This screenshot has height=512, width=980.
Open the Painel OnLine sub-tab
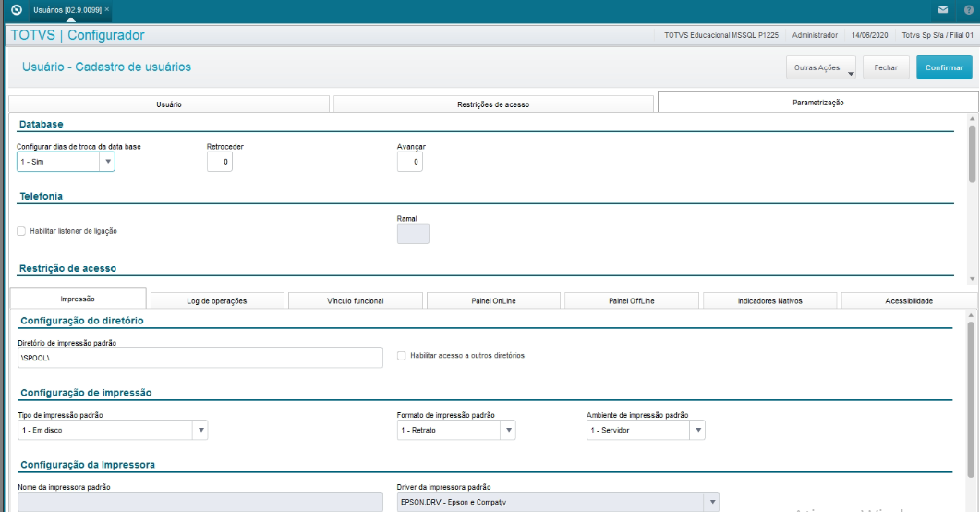click(493, 300)
